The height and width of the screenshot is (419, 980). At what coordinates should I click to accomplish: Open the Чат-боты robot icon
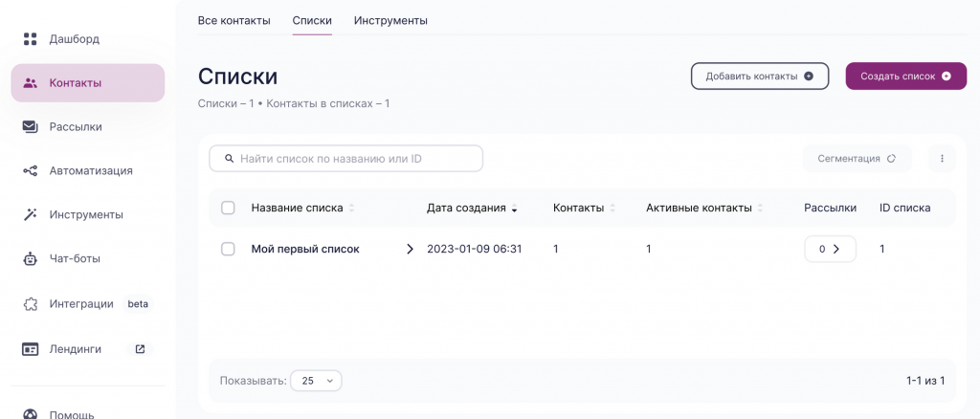[x=30, y=258]
